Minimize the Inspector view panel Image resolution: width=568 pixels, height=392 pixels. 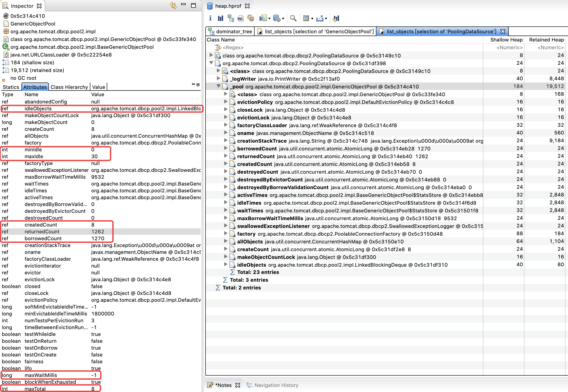183,4
